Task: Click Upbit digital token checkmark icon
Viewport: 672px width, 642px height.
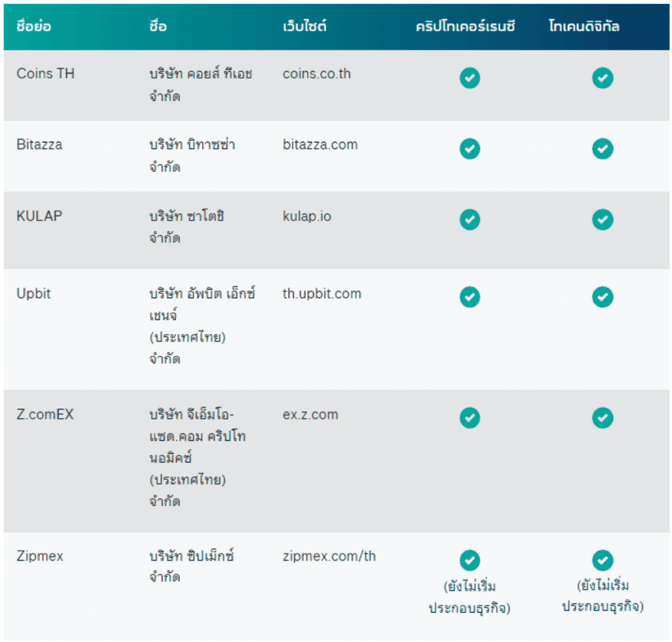Action: click(x=602, y=297)
